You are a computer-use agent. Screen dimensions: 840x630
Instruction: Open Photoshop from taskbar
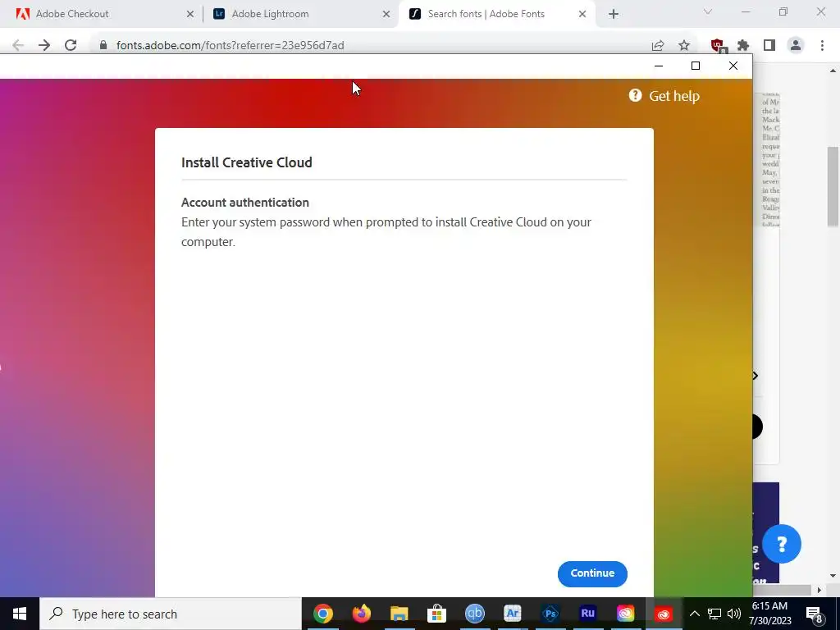[550, 614]
